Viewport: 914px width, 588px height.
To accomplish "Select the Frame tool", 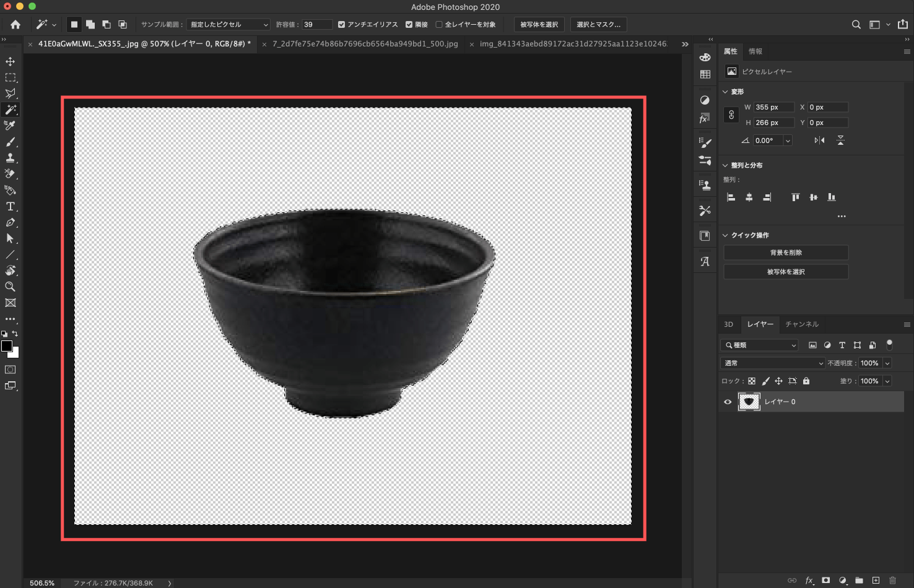I will 11,303.
